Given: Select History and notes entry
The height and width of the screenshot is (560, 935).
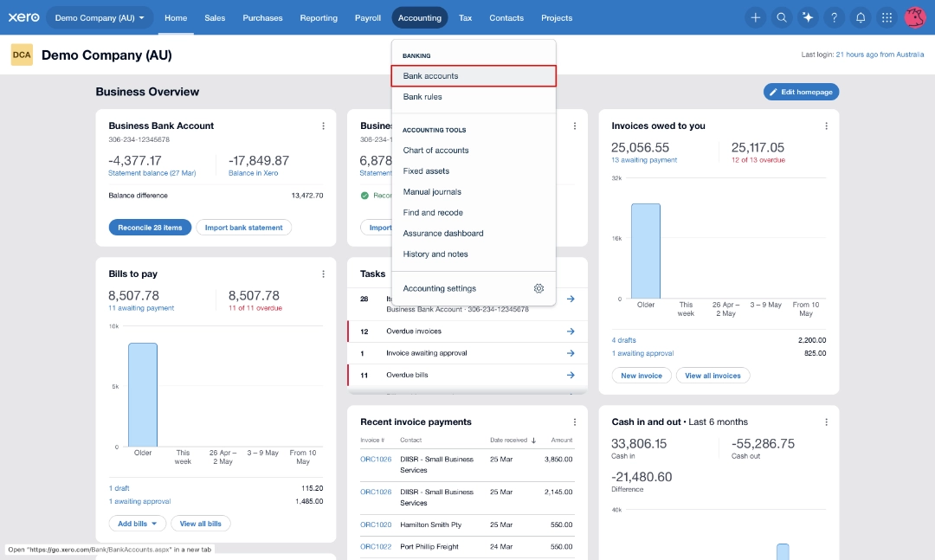Looking at the screenshot, I should pyautogui.click(x=474, y=254).
